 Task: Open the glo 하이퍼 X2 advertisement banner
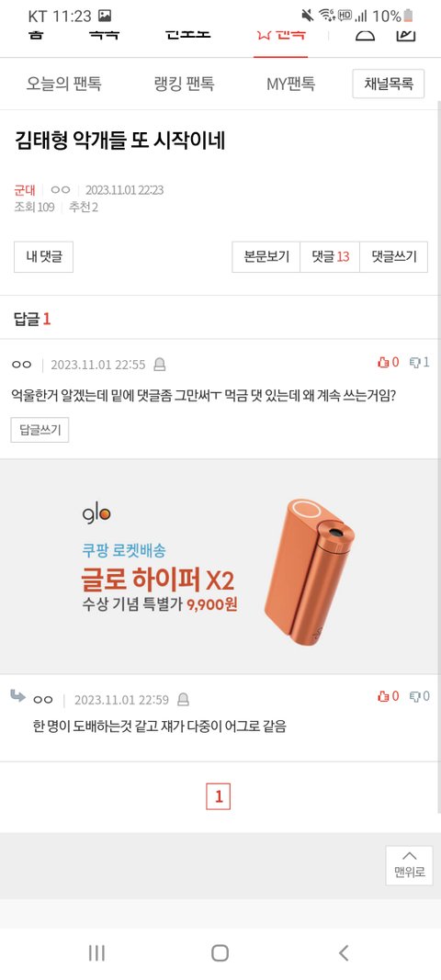[x=220, y=567]
